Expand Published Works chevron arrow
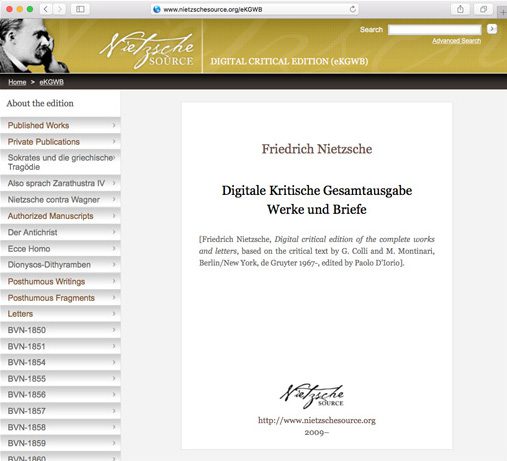 pos(114,125)
